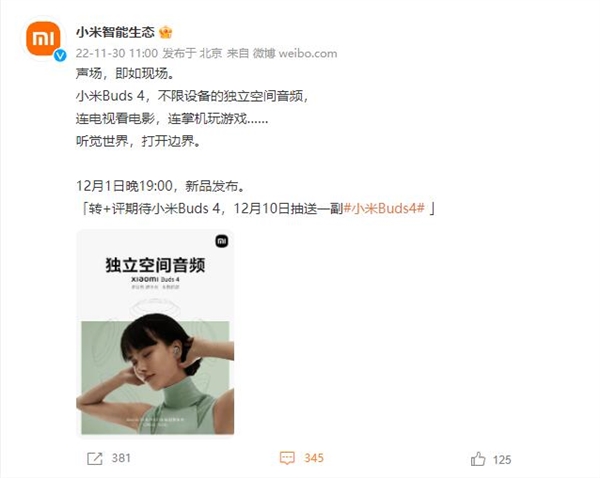Open the Xiaomi MI logo avatar
The image size is (600, 478).
point(43,39)
